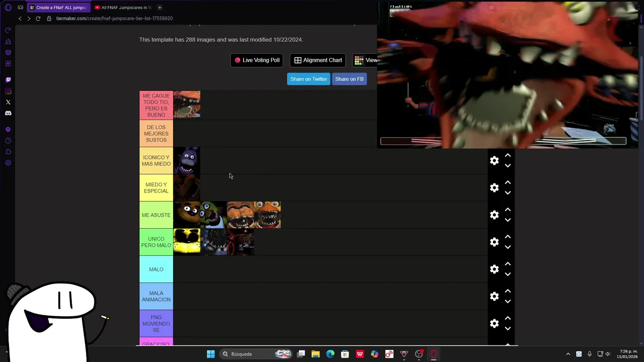Click the MIEDO Y ESPECIAL label
The width and height of the screenshot is (644, 362).
click(156, 188)
